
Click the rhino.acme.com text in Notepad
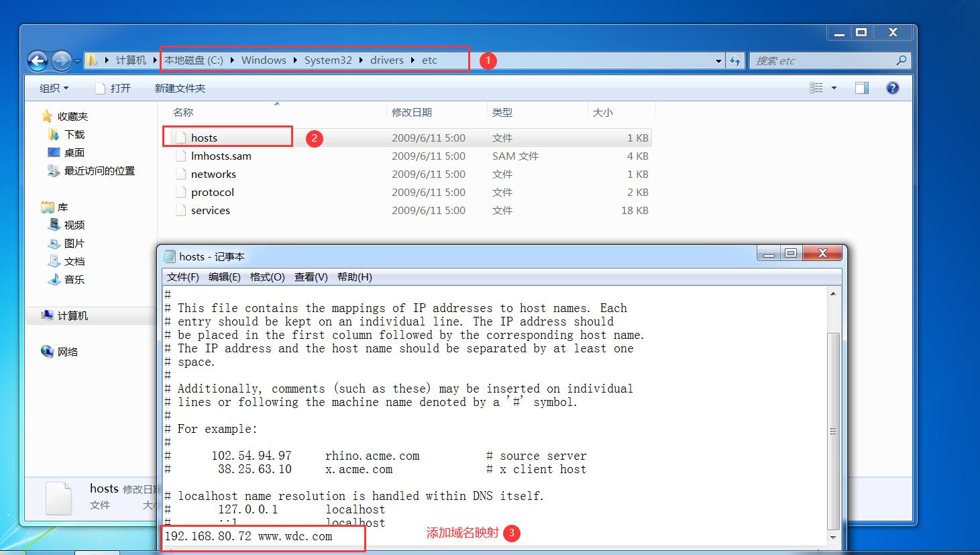point(372,456)
